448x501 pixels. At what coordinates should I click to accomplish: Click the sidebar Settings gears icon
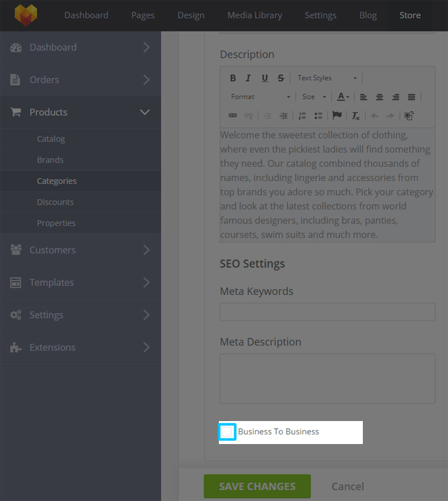point(15,315)
